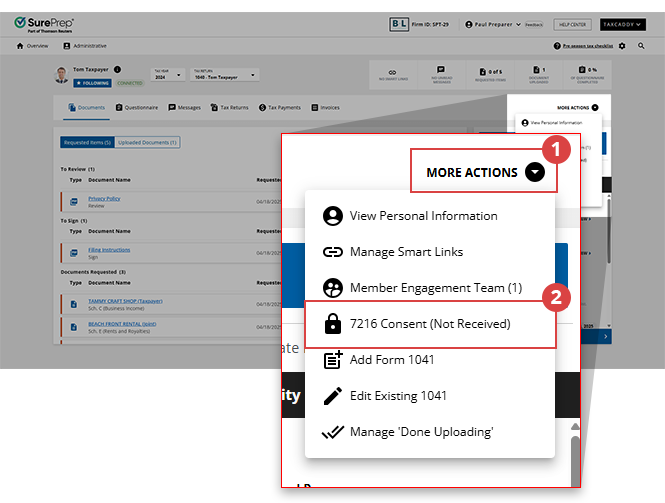This screenshot has height=503, width=665.
Task: Open the search magnifier in the top bar
Action: click(641, 46)
